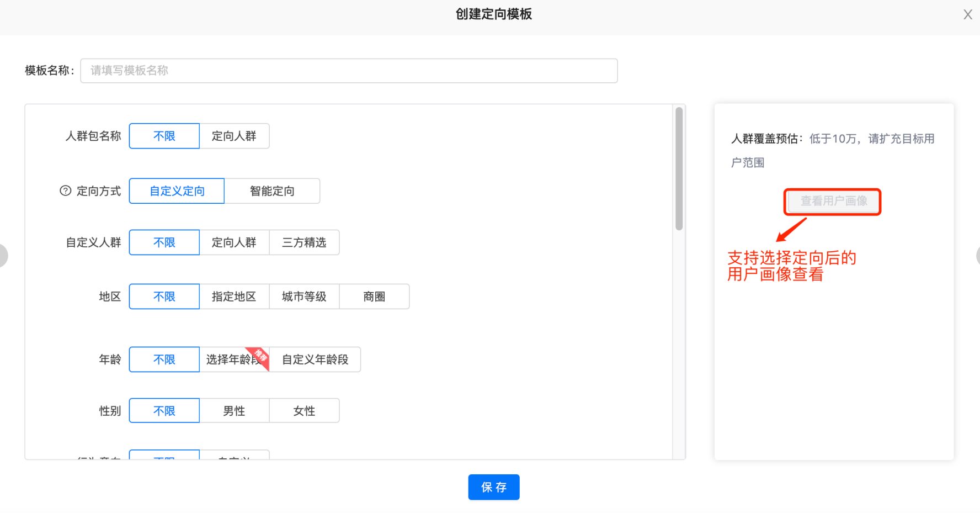Pick 商圈 targeting option
Image resolution: width=980 pixels, height=513 pixels.
[374, 297]
